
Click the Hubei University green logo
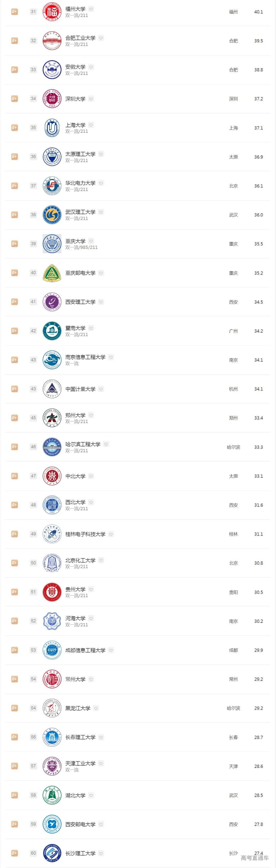(x=52, y=795)
